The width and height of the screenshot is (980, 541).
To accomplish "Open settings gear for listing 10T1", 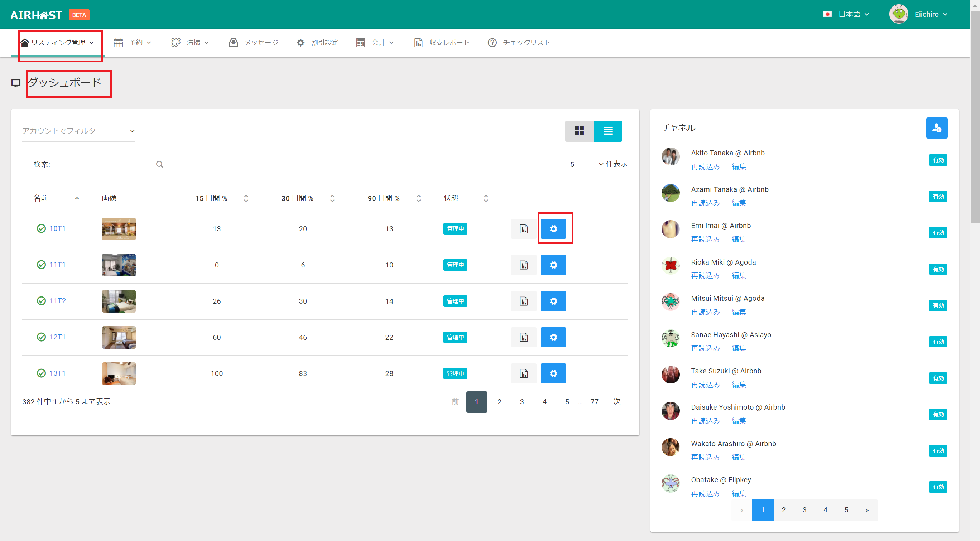I will pyautogui.click(x=553, y=228).
